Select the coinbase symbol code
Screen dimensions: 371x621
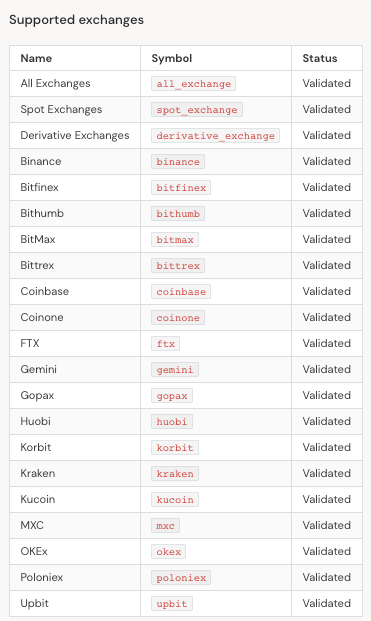(181, 291)
